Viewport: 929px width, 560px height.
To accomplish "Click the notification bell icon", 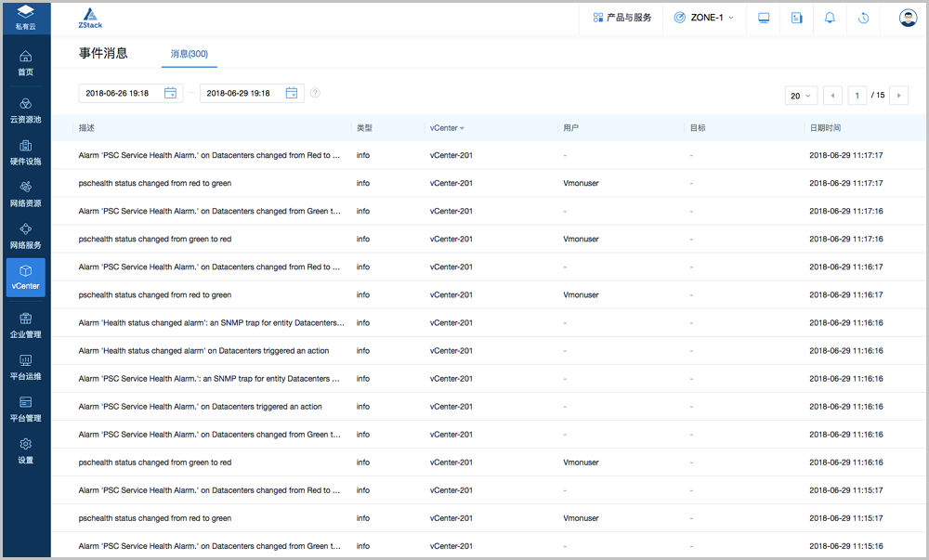I will tap(830, 18).
